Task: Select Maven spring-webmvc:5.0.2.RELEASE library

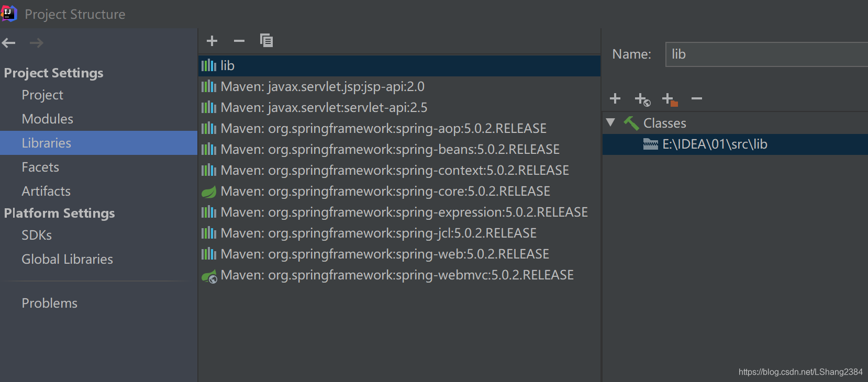Action: [399, 275]
